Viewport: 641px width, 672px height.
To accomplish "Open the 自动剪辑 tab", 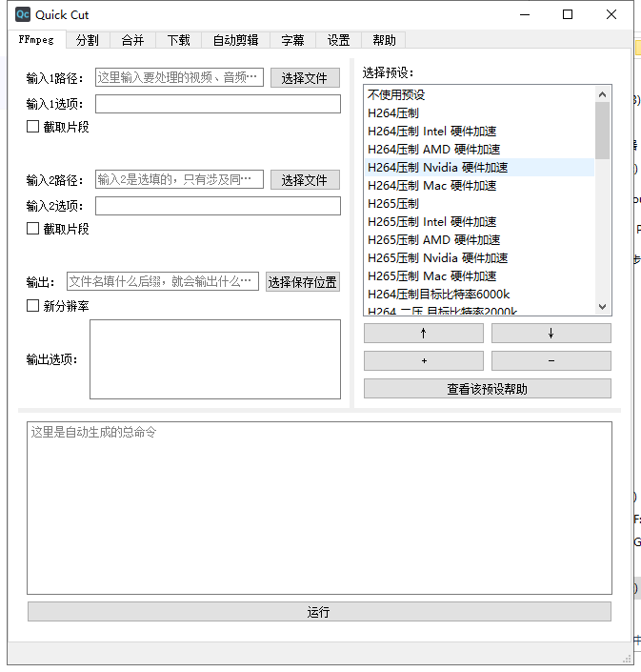I will click(235, 40).
